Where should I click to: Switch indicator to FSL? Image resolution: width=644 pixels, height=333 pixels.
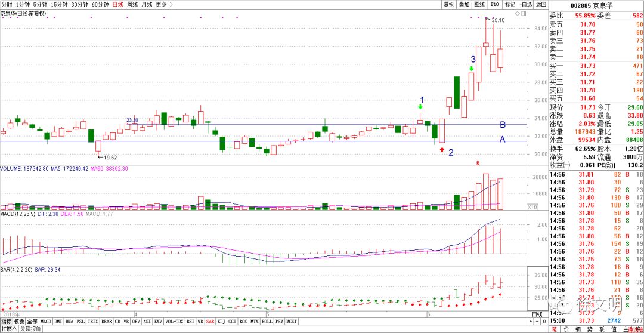(80, 321)
